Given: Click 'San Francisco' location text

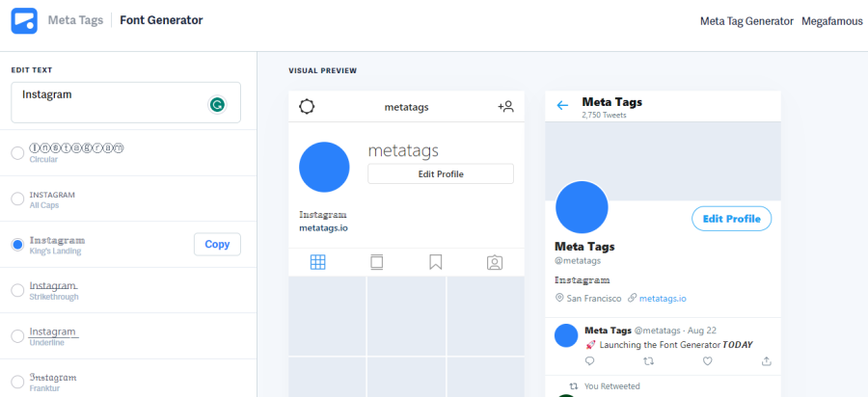Looking at the screenshot, I should [x=594, y=299].
